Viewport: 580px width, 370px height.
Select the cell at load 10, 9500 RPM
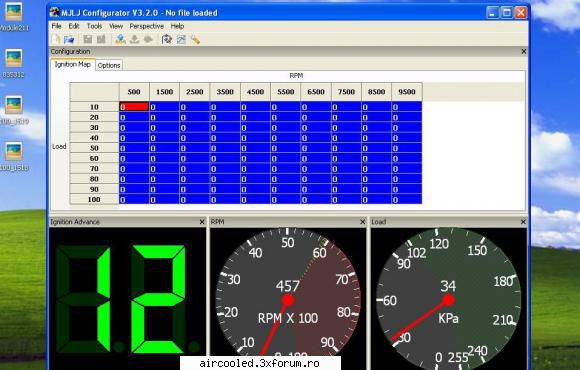coord(407,107)
